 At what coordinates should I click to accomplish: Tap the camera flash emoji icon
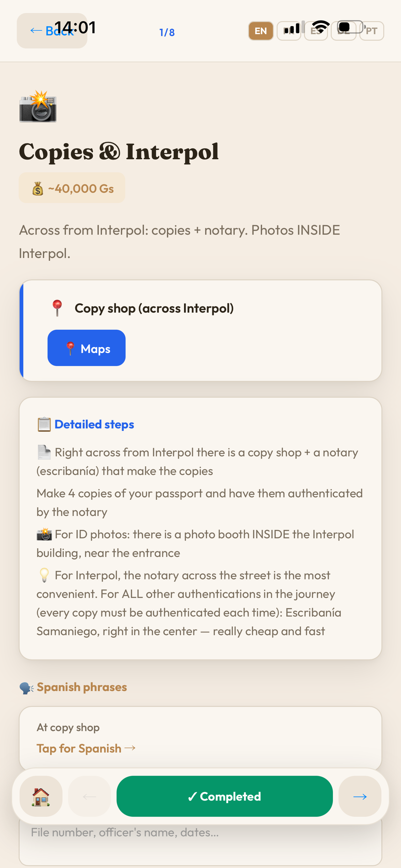[x=38, y=106]
